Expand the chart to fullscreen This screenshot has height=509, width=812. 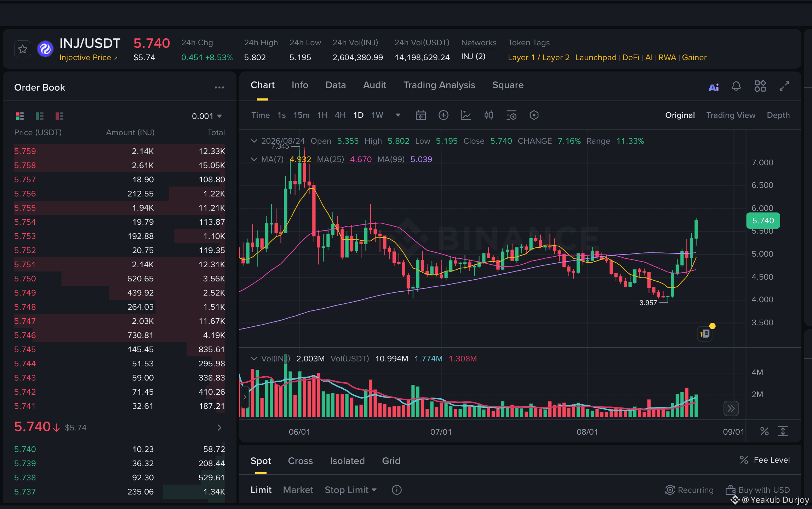(784, 86)
